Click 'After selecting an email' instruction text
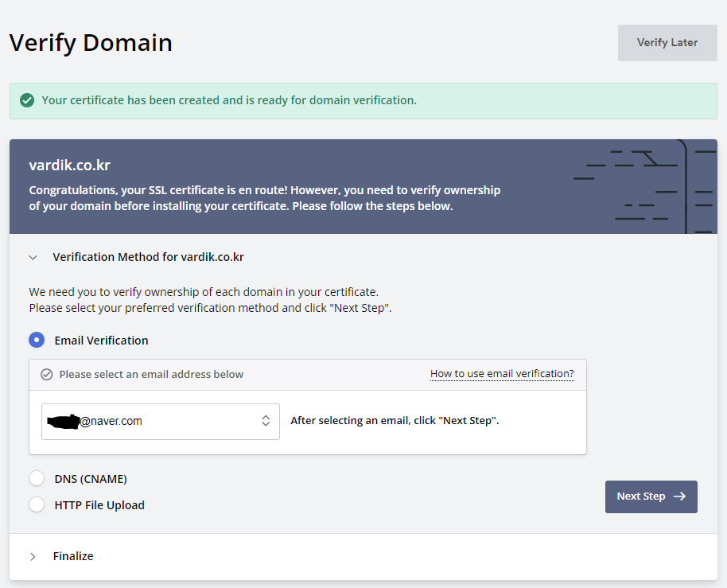 pyautogui.click(x=395, y=421)
